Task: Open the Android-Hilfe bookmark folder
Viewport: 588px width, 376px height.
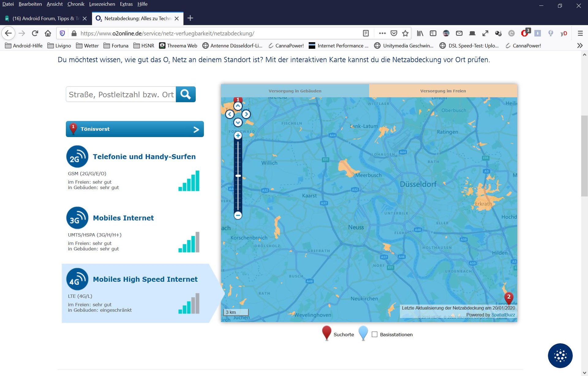Action: (24, 46)
